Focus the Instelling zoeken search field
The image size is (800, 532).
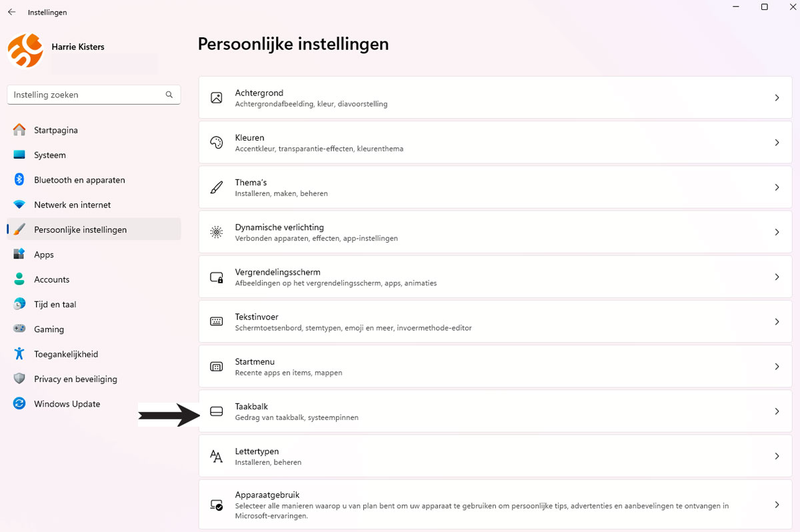pos(93,95)
